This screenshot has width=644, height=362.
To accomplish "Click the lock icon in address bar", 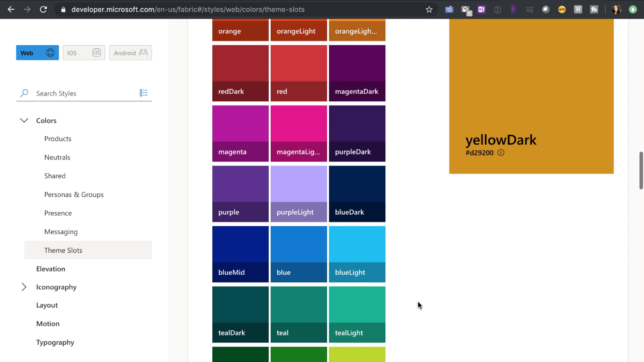I will tap(63, 9).
